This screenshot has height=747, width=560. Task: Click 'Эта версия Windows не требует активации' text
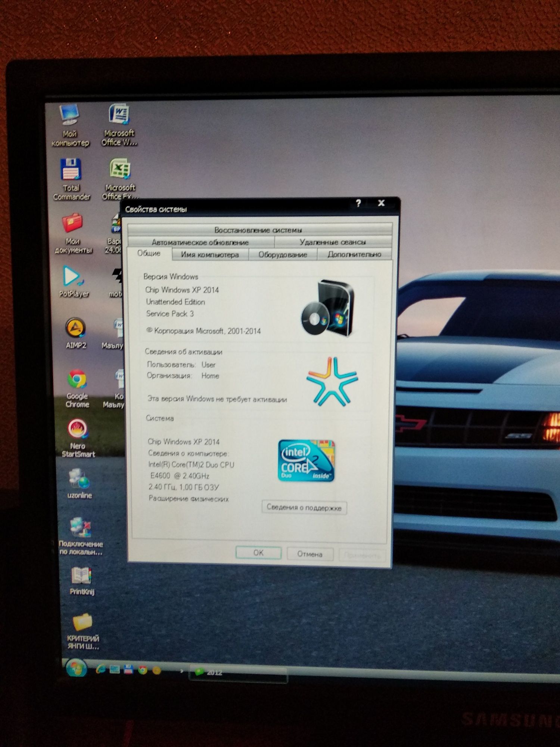tap(217, 399)
